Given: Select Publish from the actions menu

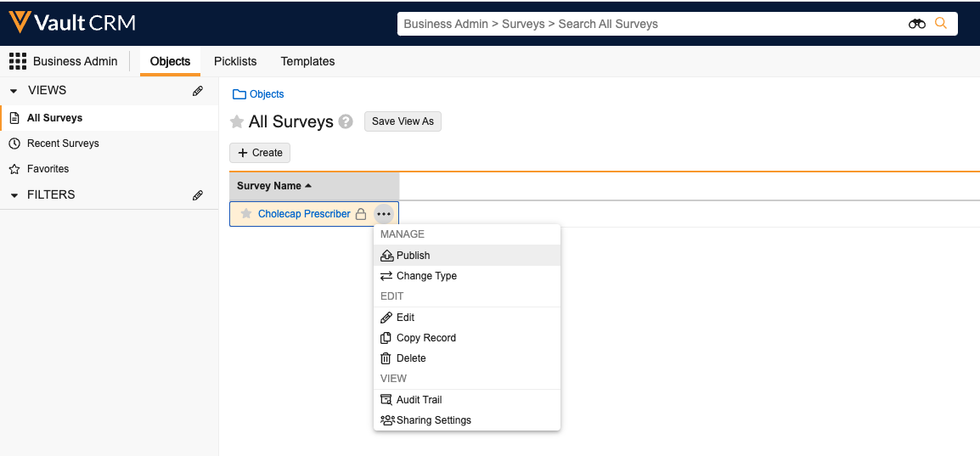Looking at the screenshot, I should (413, 256).
